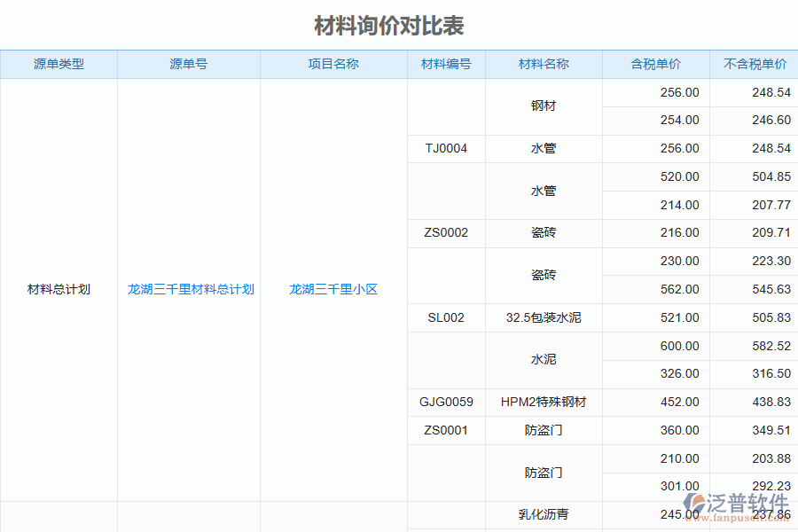The height and width of the screenshot is (532, 798).
Task: Click material code ZS0002
Action: pyautogui.click(x=445, y=232)
